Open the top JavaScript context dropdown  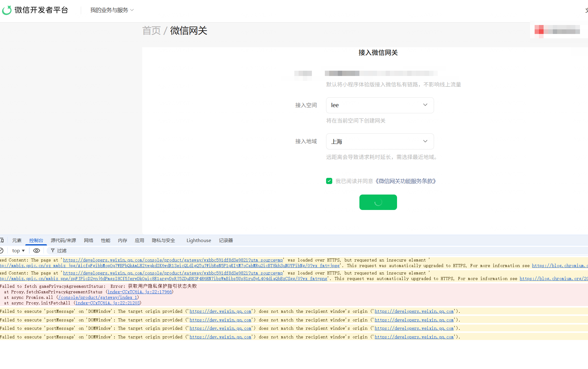(x=19, y=251)
